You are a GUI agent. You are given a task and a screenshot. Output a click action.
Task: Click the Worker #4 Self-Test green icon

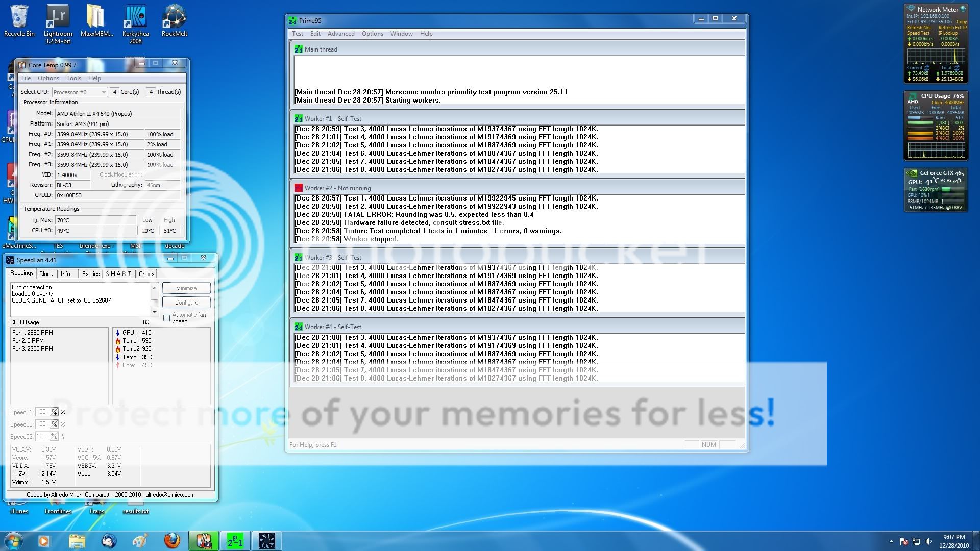(299, 327)
